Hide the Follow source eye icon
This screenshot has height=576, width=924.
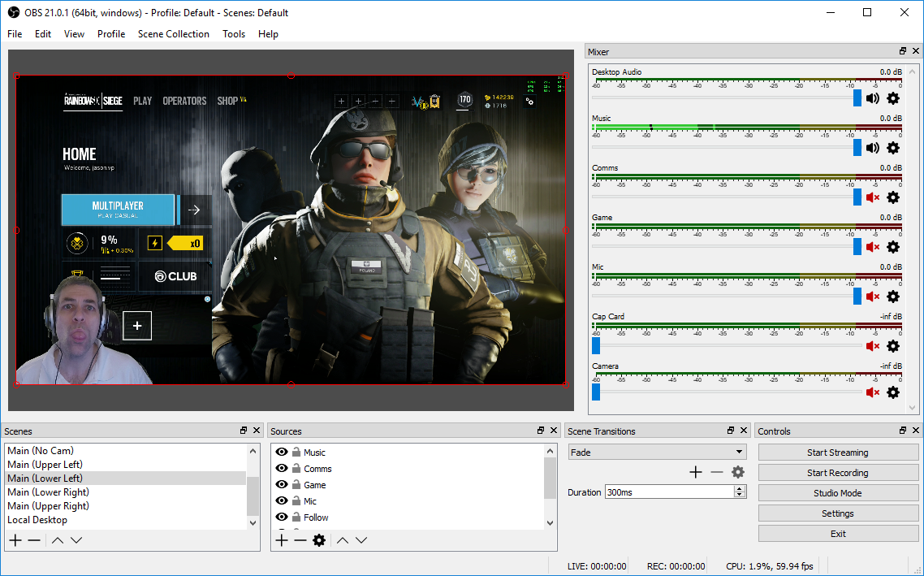coord(282,517)
